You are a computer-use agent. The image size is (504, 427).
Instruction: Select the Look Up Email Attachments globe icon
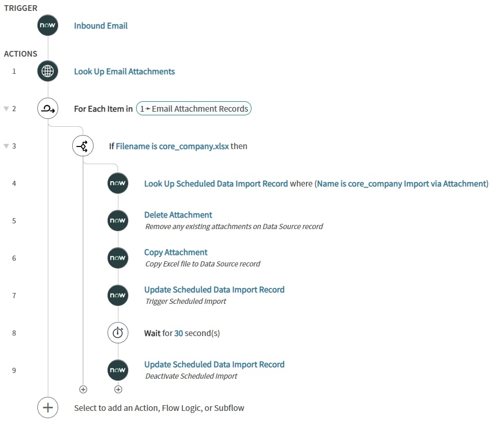pos(47,71)
